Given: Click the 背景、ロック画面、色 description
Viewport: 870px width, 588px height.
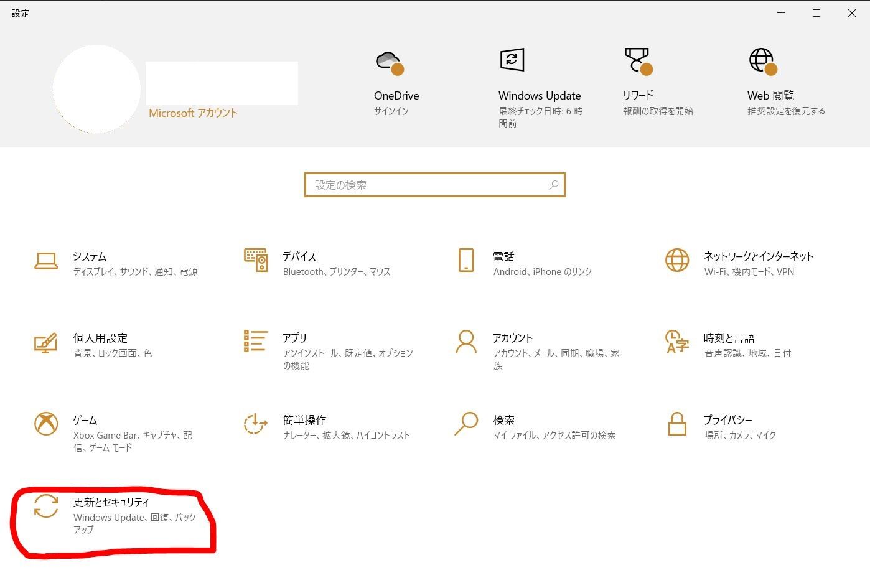Looking at the screenshot, I should coord(113,353).
